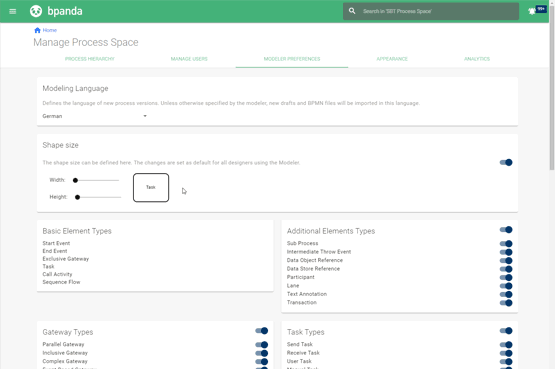Click the Start Event text
The width and height of the screenshot is (555, 369).
[56, 243]
